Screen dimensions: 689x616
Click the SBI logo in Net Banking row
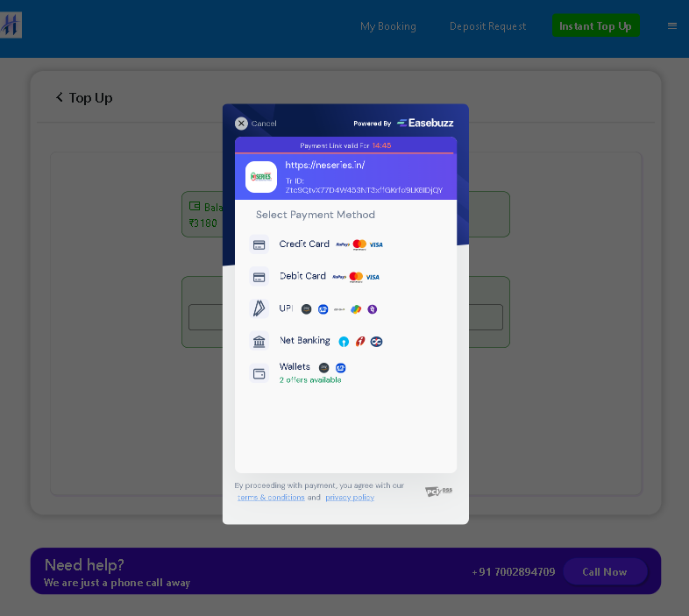click(344, 342)
